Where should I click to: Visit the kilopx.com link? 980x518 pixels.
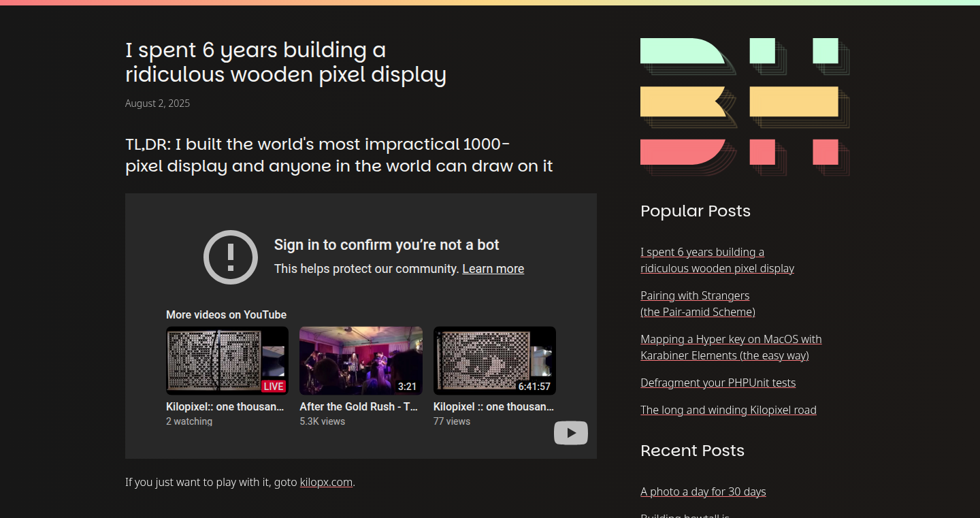pos(326,482)
